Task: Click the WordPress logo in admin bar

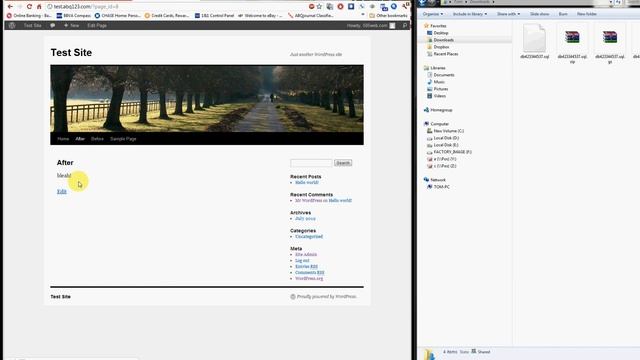Action: pos(12,25)
